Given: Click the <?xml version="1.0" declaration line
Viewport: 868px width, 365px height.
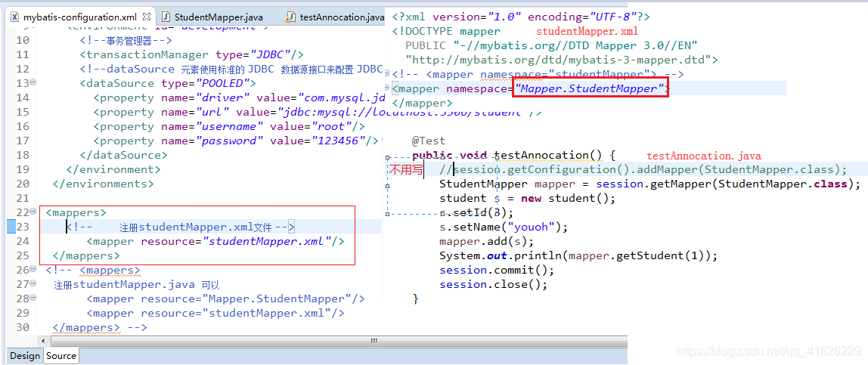Looking at the screenshot, I should 521,17.
